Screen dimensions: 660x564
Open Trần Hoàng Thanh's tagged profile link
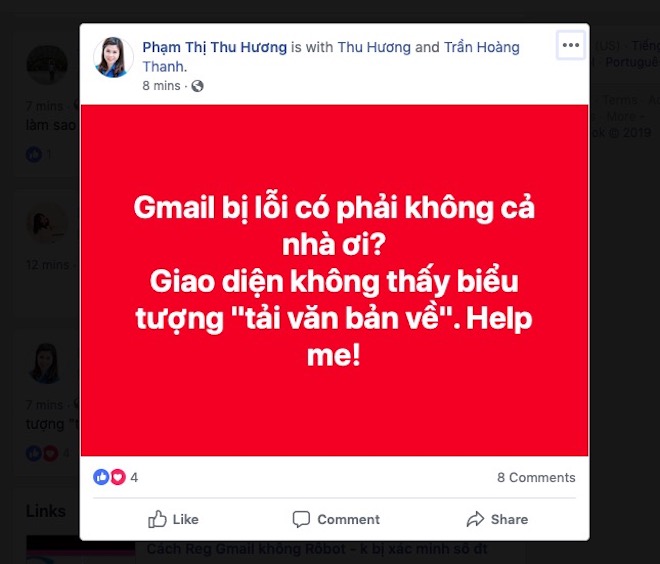[331, 57]
